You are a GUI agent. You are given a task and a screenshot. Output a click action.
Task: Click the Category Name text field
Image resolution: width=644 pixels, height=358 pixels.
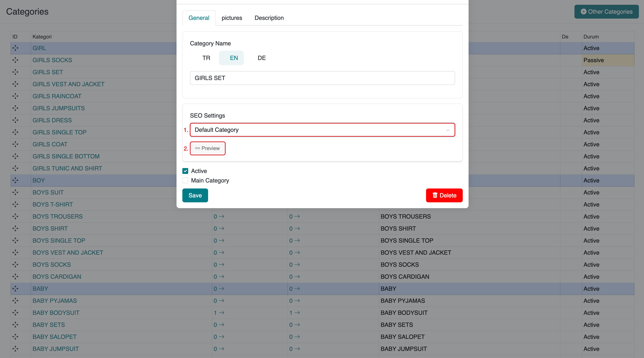pos(322,78)
